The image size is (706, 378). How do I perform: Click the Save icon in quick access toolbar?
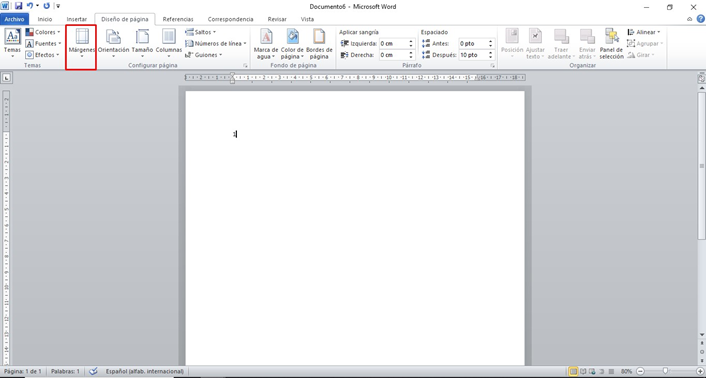[18, 6]
